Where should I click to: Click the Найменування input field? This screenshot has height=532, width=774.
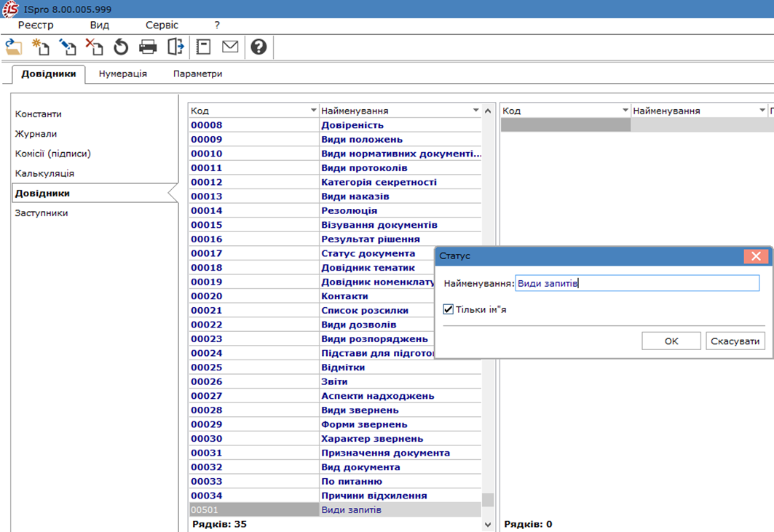click(637, 283)
